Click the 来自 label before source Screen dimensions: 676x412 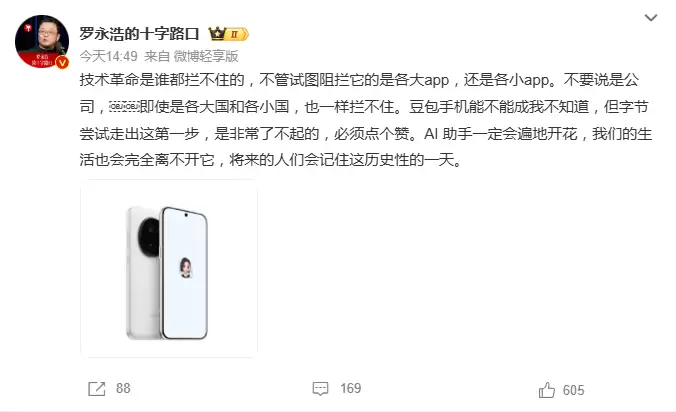(x=157, y=56)
